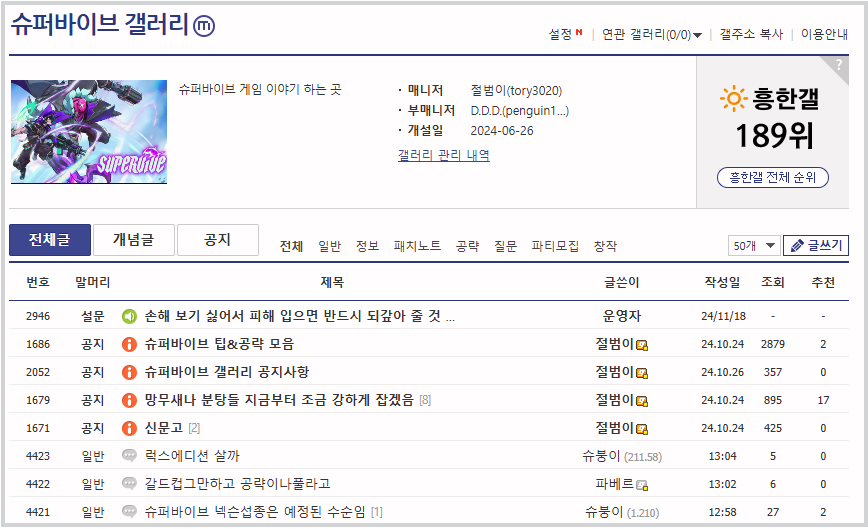Open the 신문고 post
Screen dimensions: 868x529
coord(164,428)
